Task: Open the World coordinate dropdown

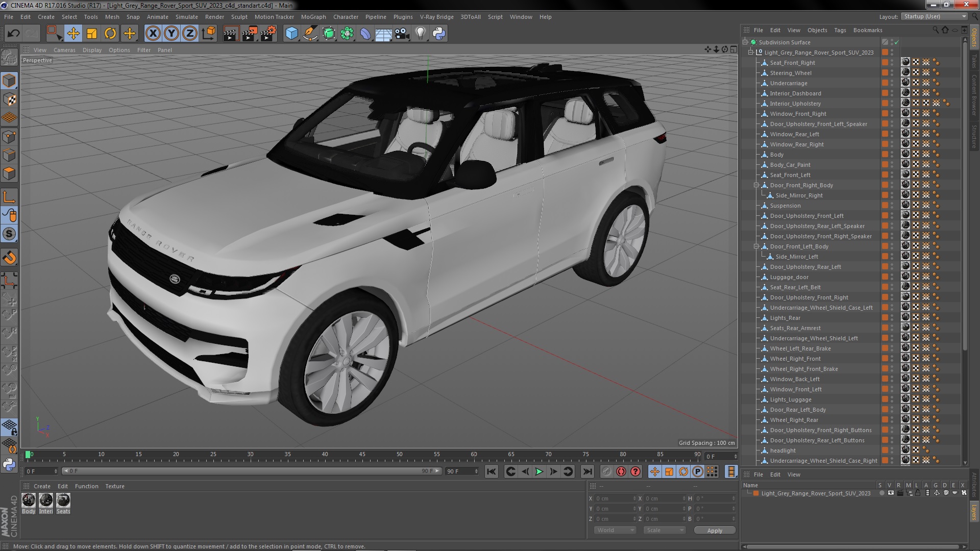Action: (615, 530)
